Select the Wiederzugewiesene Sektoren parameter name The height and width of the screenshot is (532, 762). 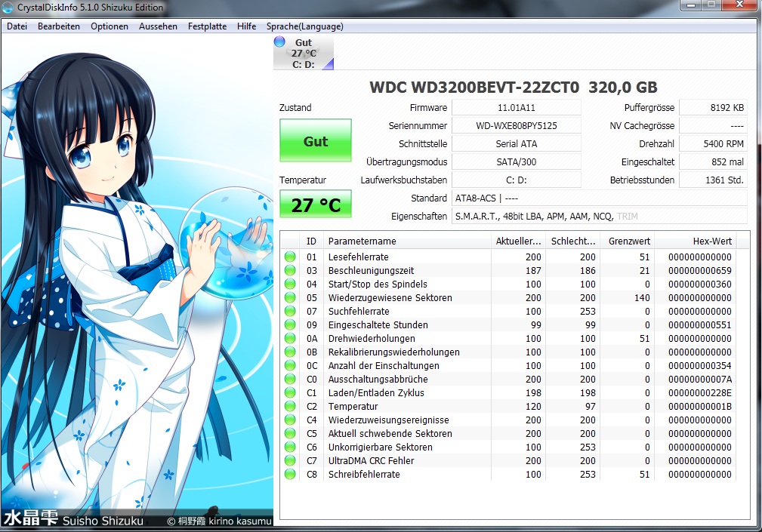coord(390,297)
